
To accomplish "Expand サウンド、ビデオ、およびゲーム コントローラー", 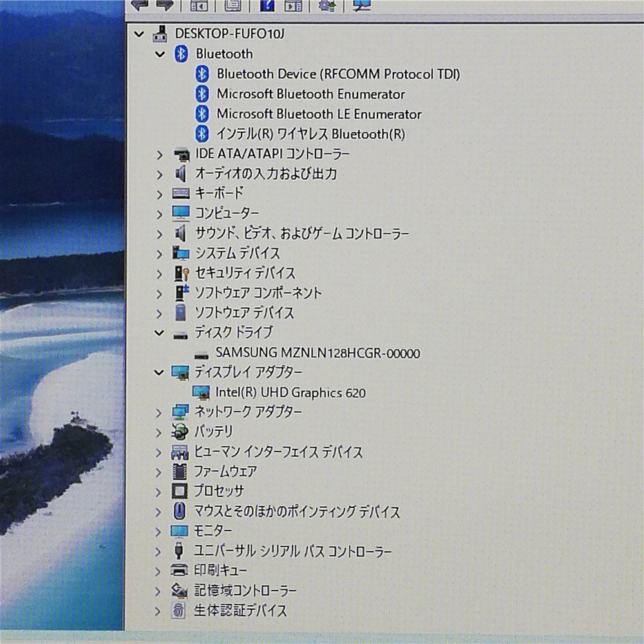I will (160, 234).
